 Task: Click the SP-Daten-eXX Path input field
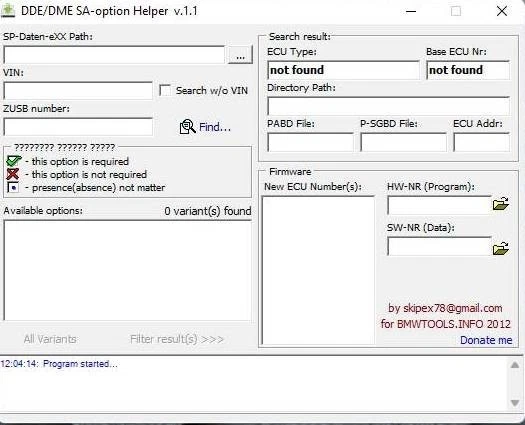(x=114, y=55)
